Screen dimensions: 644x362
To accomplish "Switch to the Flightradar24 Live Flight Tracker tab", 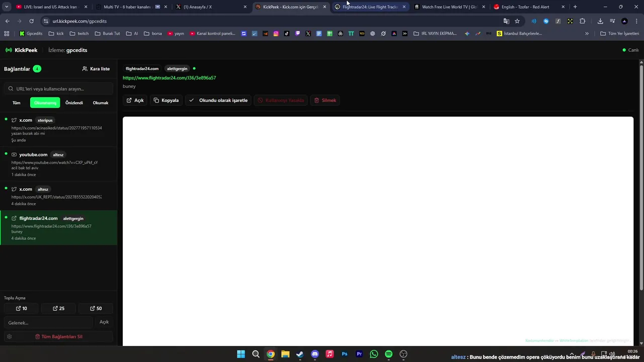I will 370,7.
